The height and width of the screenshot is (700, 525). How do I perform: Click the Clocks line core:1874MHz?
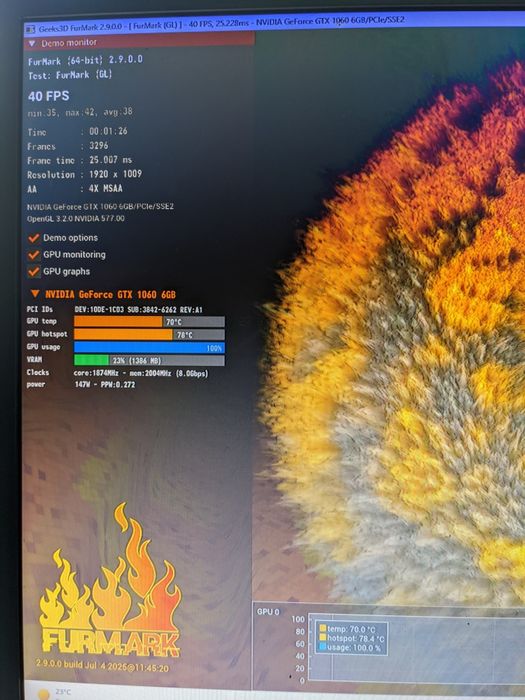pos(141,373)
